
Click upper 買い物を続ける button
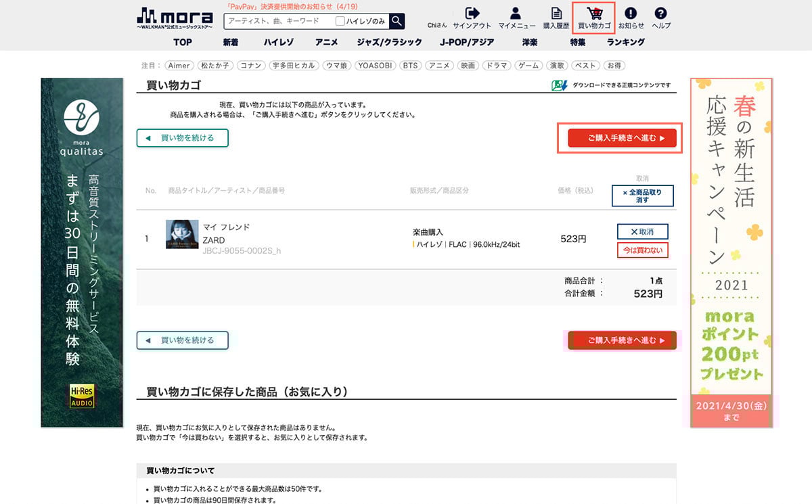tap(183, 138)
